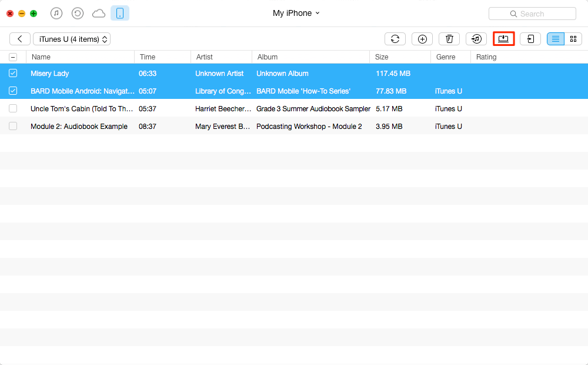Click the '05:07' time cell
The height and width of the screenshot is (365, 588).
[x=148, y=91]
